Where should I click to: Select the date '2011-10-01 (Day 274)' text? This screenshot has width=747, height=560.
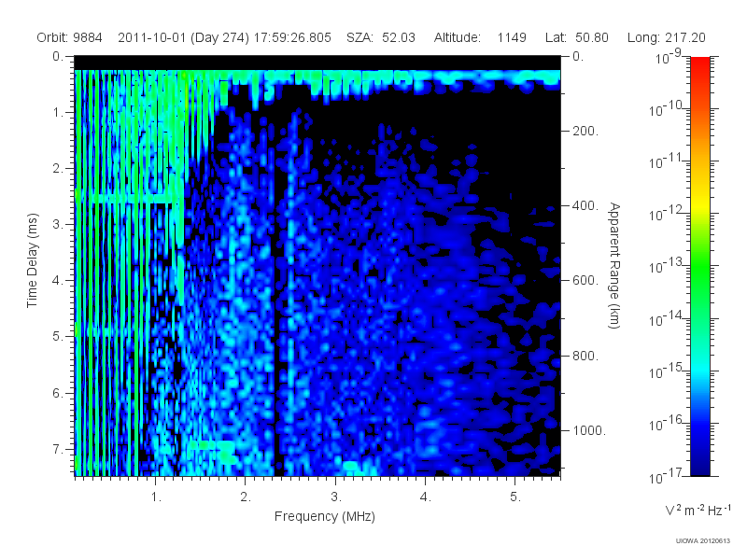[x=183, y=37]
